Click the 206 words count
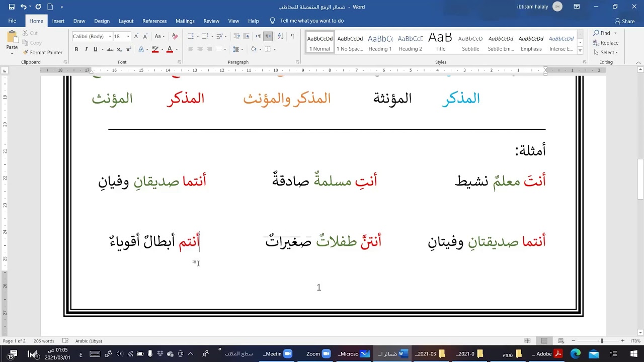The width and height of the screenshot is (644, 362). (x=44, y=341)
